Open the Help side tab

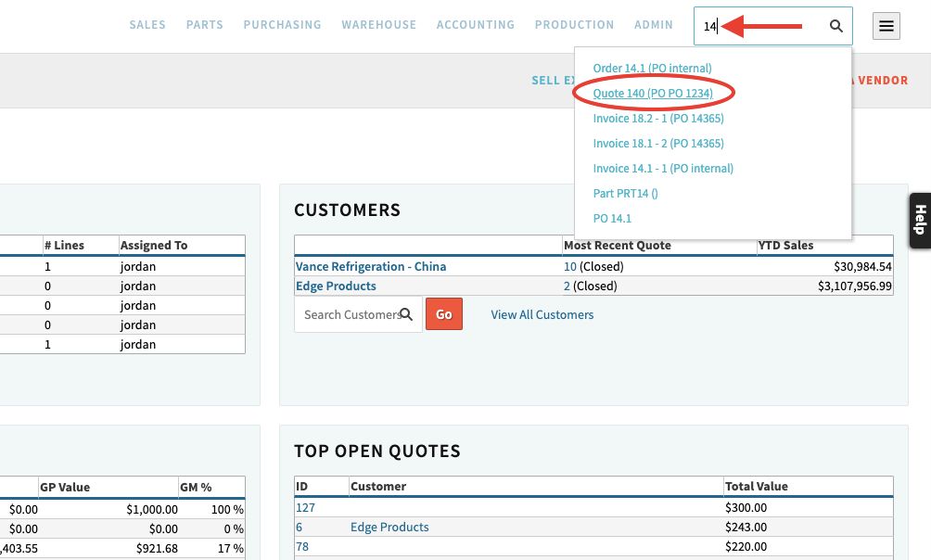pyautogui.click(x=920, y=221)
